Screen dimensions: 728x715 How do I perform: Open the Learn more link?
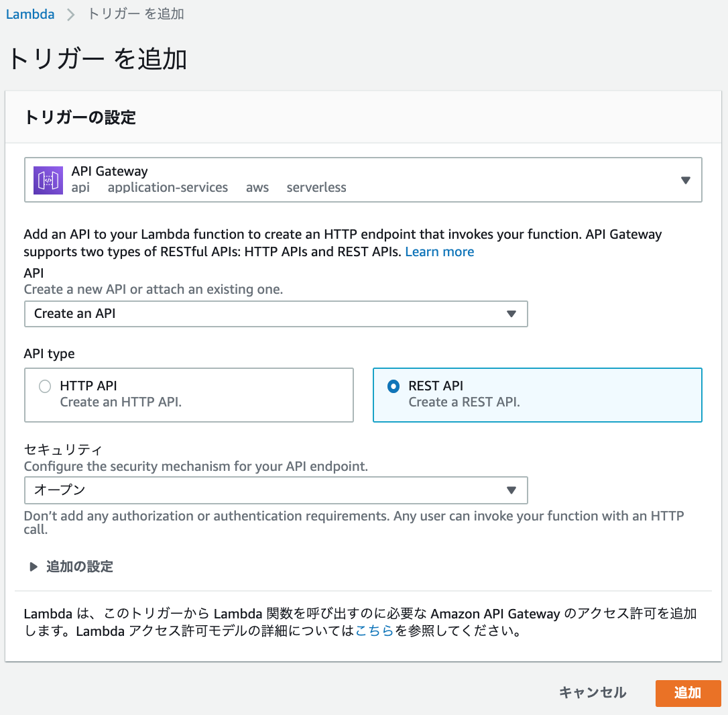coord(439,252)
